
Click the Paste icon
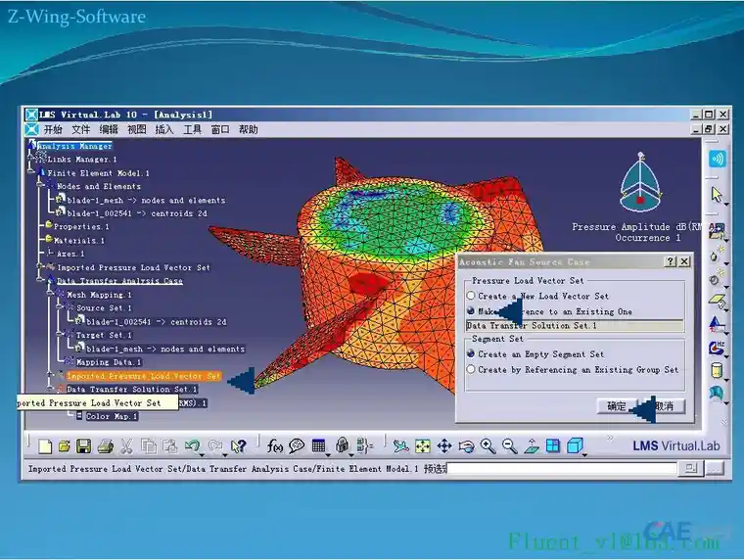click(170, 446)
